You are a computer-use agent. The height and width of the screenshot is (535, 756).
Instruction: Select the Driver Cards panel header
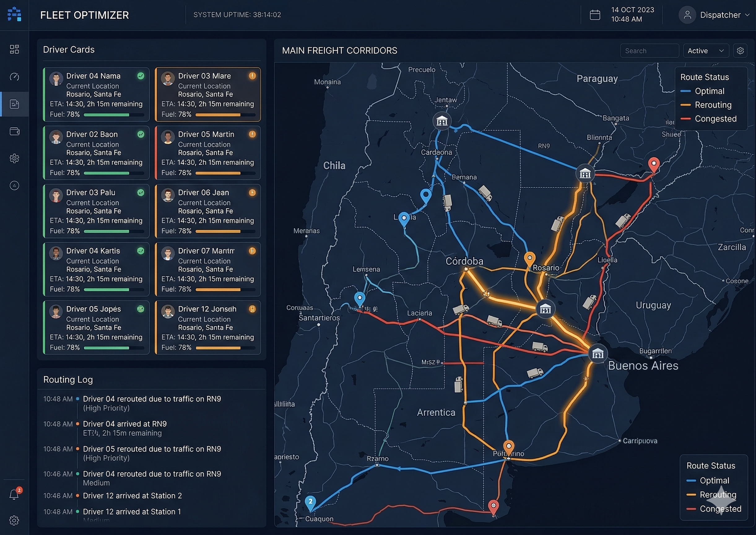69,50
